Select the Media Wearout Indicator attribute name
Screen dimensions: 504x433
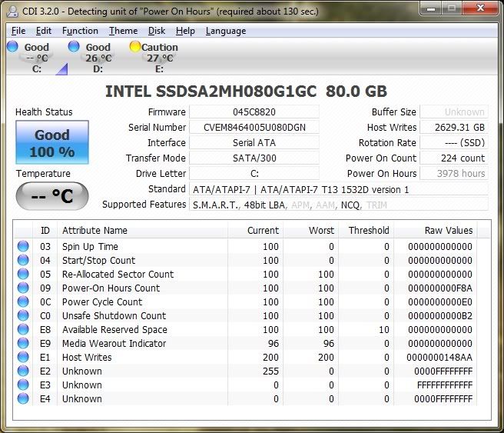coord(114,343)
